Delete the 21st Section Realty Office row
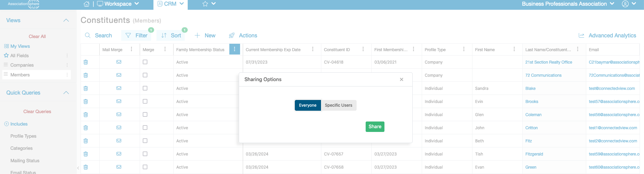This screenshot has width=644, height=174. 86,62
